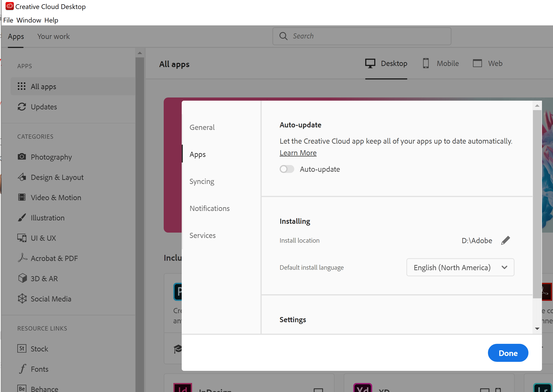Open the Syncing settings section
This screenshot has height=392, width=553.
tap(202, 181)
